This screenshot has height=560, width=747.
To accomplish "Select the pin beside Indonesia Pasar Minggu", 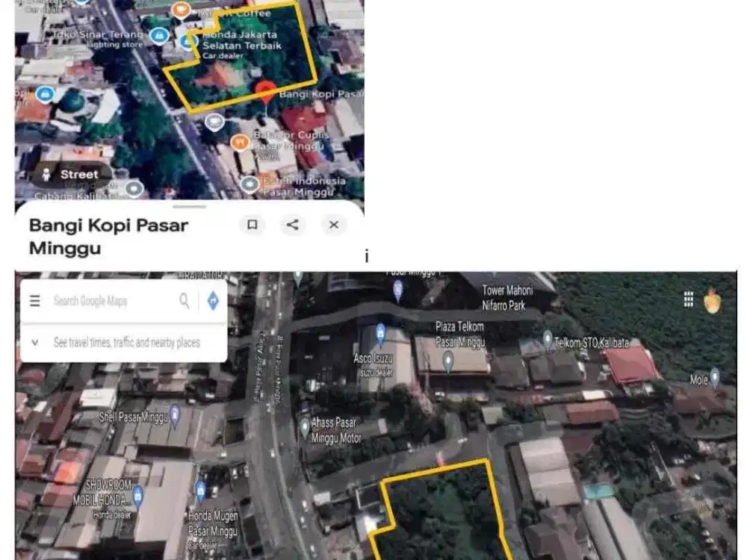I will pyautogui.click(x=249, y=184).
